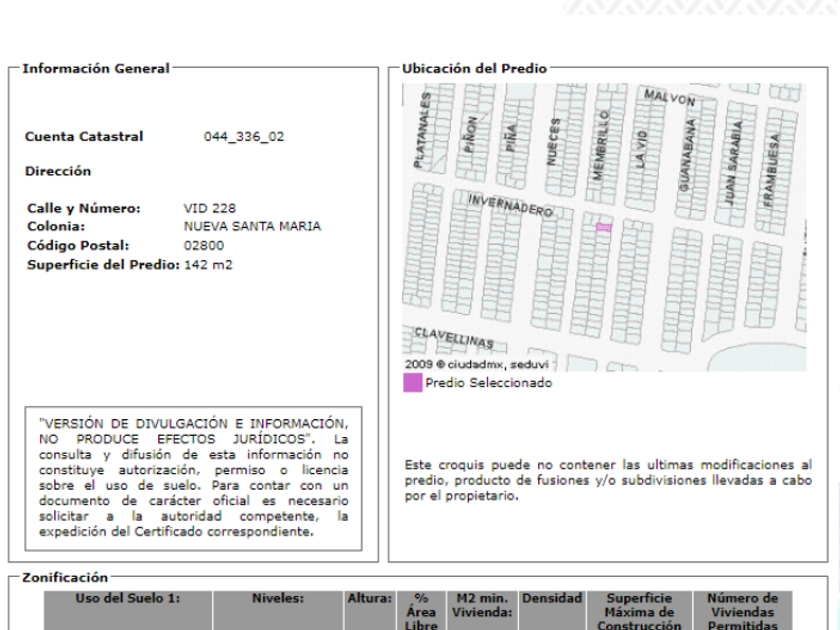This screenshot has width=840, height=630.
Task: Click the Zonificación section title
Action: (65, 578)
